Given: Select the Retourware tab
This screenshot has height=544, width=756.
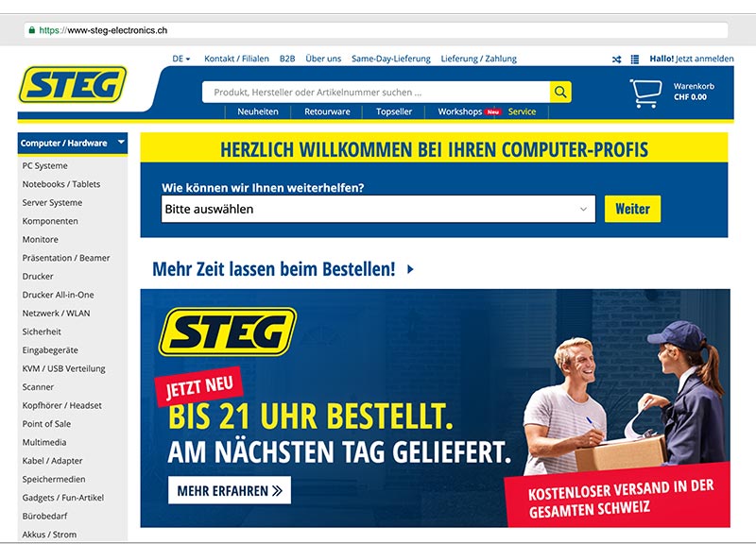Looking at the screenshot, I should click(x=327, y=111).
